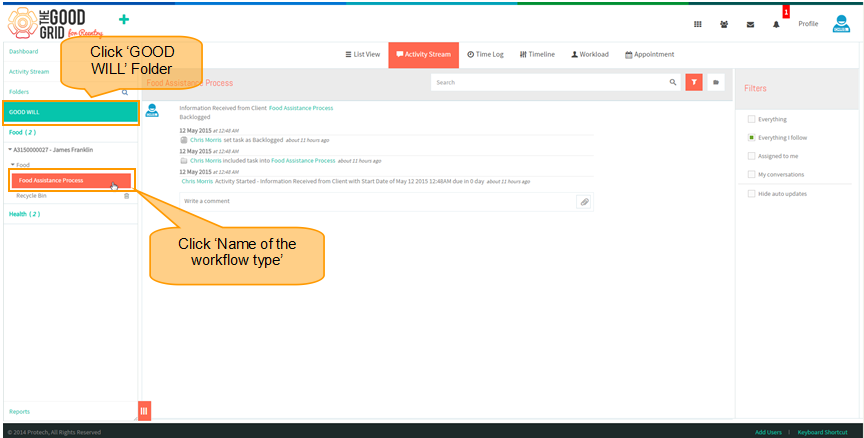Open Reports in the sidebar
This screenshot has height=438, width=864.
19,412
